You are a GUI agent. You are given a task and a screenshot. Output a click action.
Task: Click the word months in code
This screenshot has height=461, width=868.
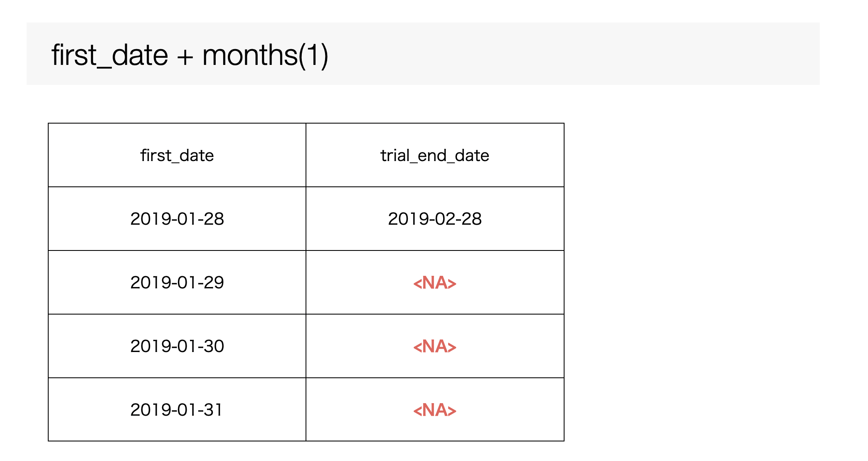click(250, 55)
